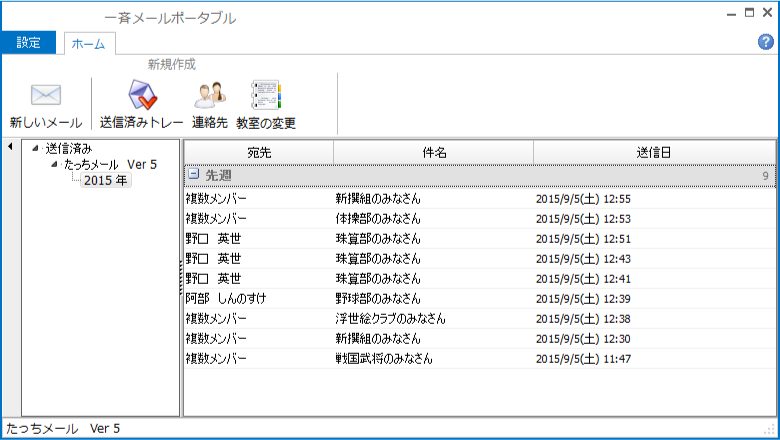Image resolution: width=780 pixels, height=440 pixels.
Task: Collapse the 送信済み tree node
Action: click(x=35, y=148)
